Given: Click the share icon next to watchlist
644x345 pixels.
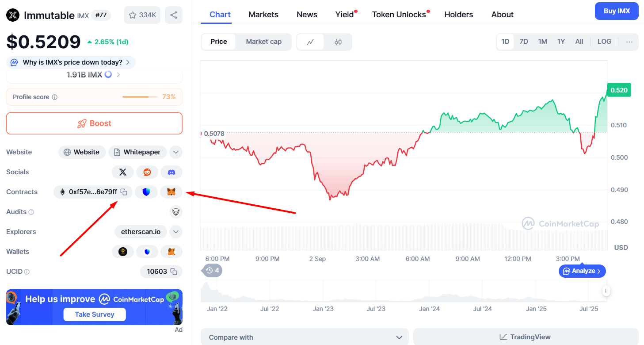Looking at the screenshot, I should point(173,15).
